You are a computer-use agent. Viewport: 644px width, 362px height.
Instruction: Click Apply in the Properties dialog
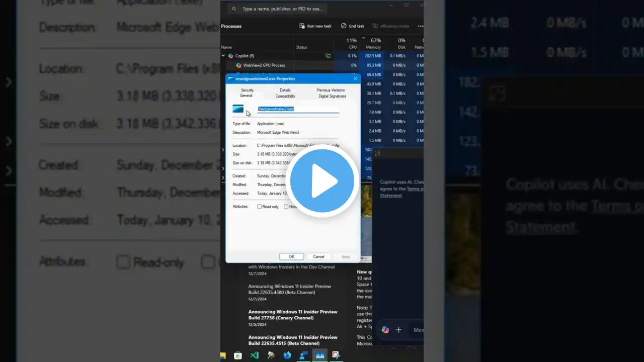pyautogui.click(x=346, y=256)
